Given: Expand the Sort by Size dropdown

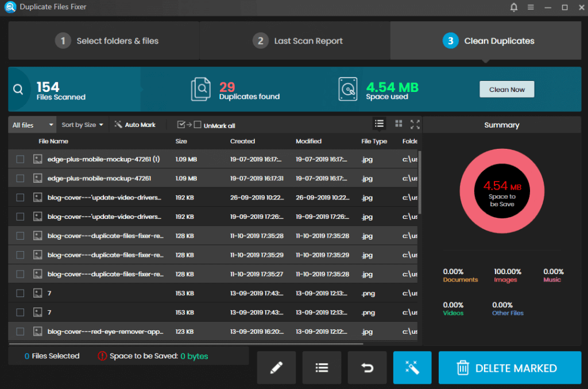Looking at the screenshot, I should pos(83,125).
